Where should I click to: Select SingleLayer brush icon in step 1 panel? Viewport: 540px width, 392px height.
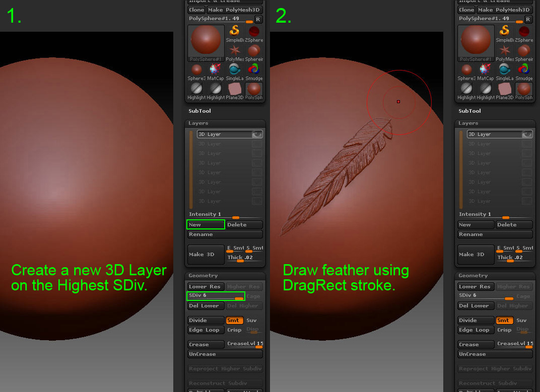235,72
